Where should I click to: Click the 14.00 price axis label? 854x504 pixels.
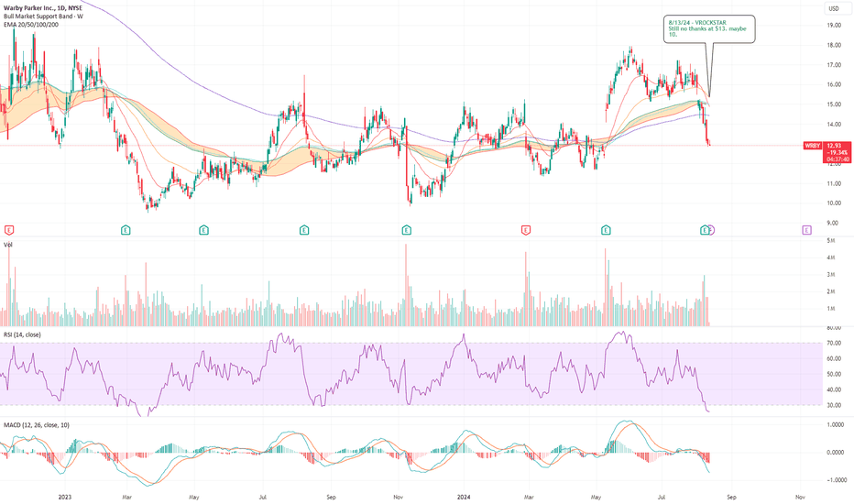(833, 125)
